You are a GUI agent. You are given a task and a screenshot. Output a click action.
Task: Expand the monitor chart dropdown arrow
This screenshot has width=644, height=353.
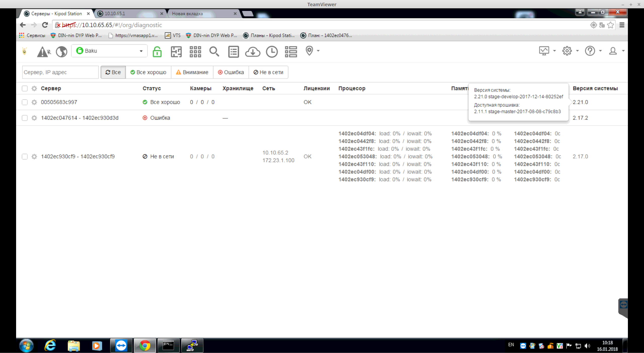[x=554, y=51]
